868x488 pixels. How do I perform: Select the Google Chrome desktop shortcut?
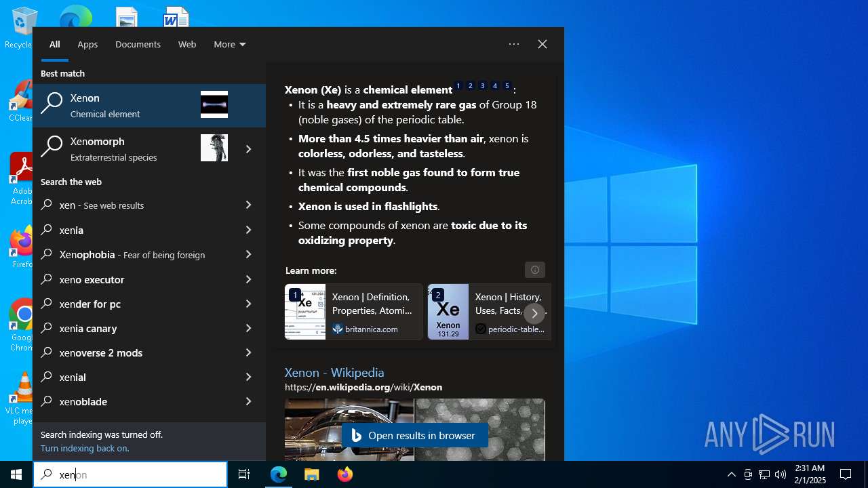(22, 325)
